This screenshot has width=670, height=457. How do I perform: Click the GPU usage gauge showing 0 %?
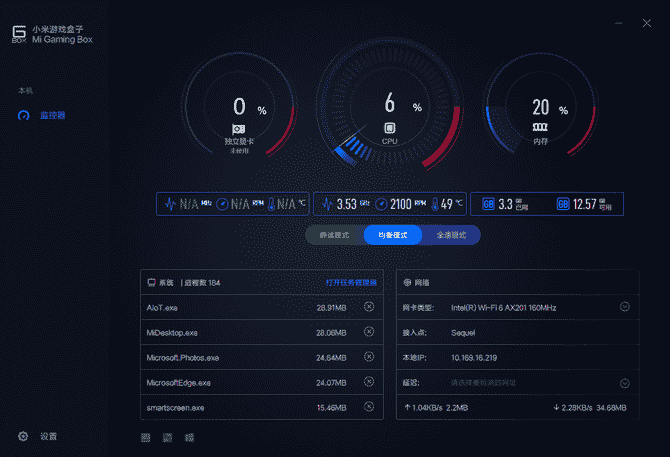(239, 106)
